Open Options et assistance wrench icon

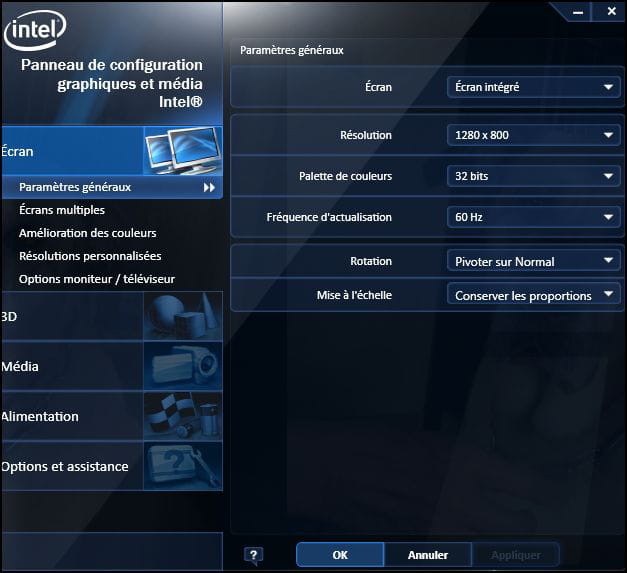pos(183,466)
